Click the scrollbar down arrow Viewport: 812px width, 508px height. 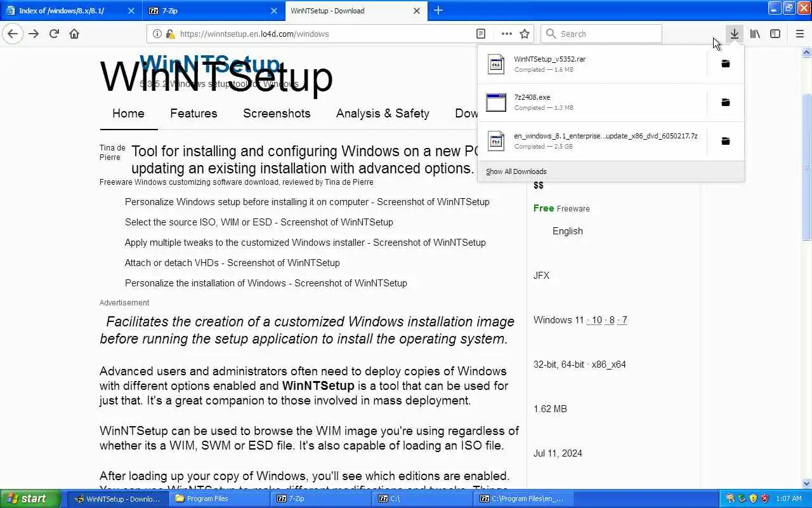(x=807, y=483)
